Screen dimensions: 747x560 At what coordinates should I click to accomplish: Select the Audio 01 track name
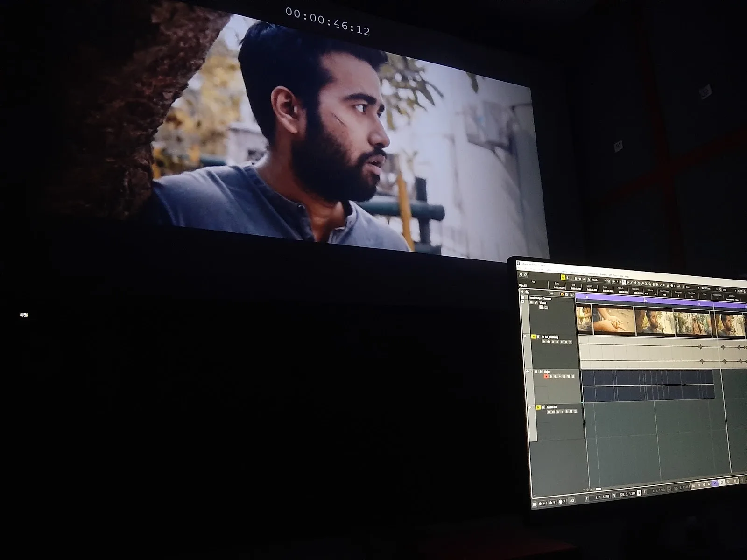click(x=552, y=407)
